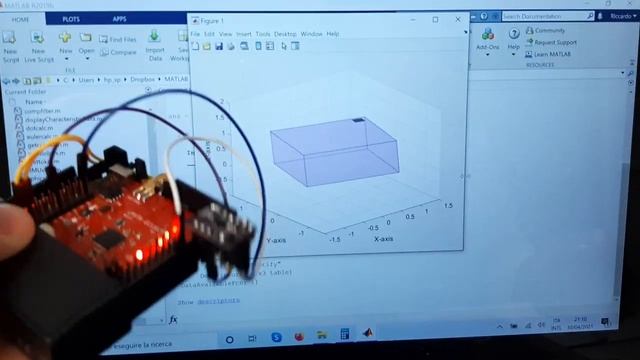Click Link Plot icon in Figure toolbar
Image resolution: width=640 pixels, height=360 pixels.
click(x=244, y=46)
